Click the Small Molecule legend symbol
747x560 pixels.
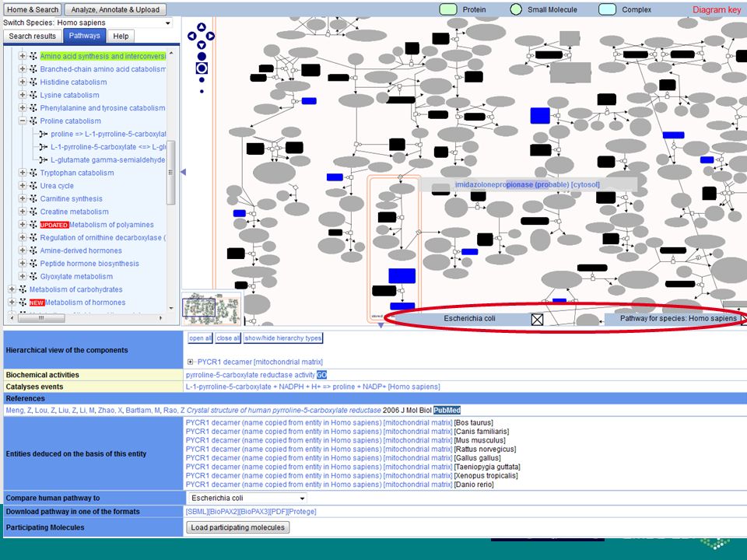[x=515, y=9]
